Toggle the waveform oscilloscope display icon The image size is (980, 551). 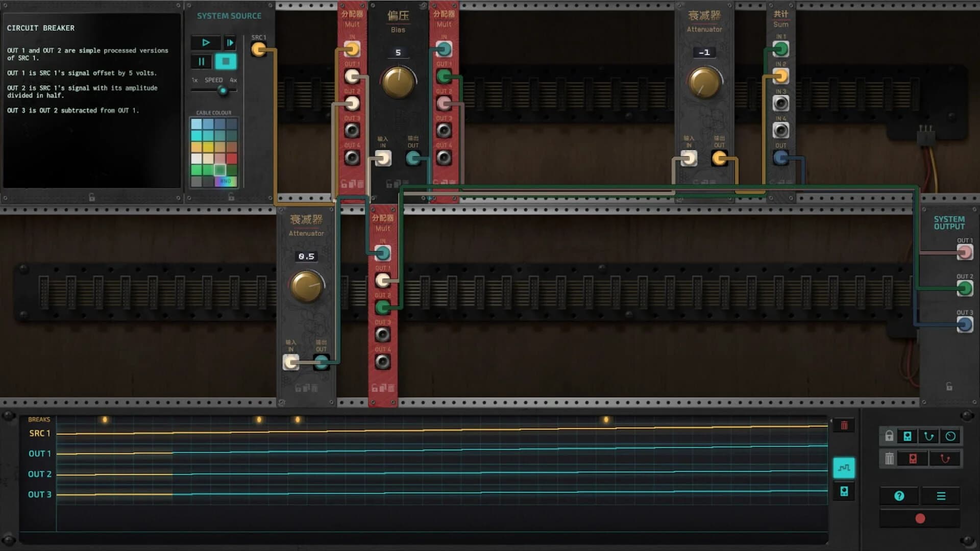coord(844,467)
